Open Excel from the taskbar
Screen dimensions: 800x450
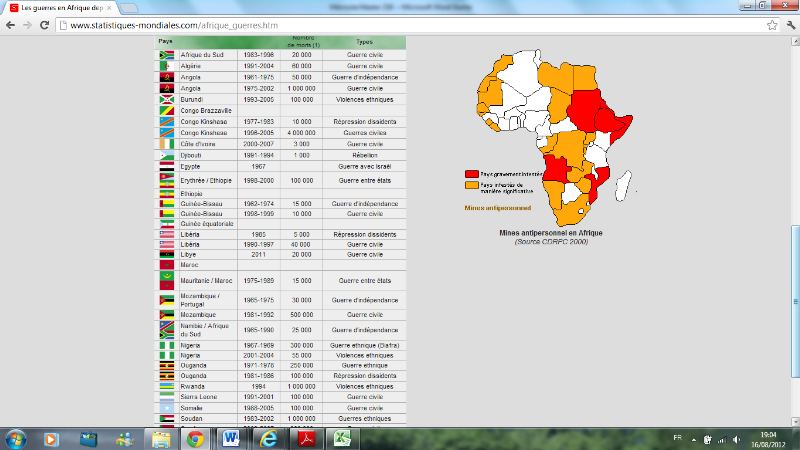pyautogui.click(x=341, y=438)
